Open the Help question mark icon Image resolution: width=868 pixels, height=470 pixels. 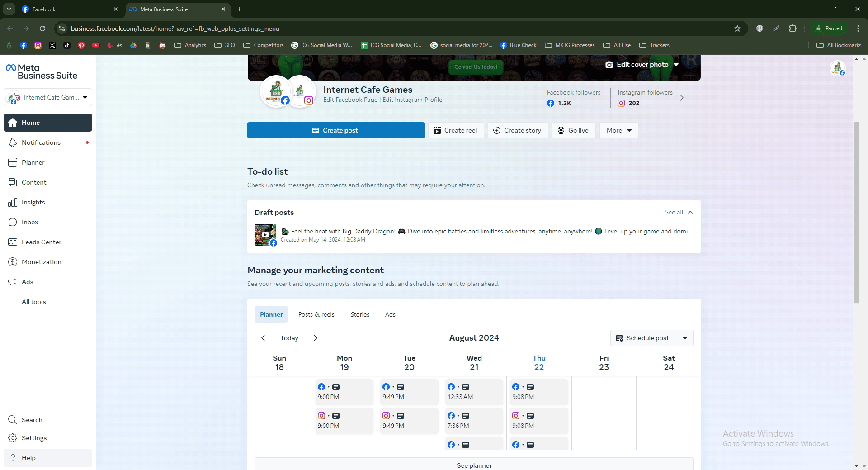[x=13, y=458]
